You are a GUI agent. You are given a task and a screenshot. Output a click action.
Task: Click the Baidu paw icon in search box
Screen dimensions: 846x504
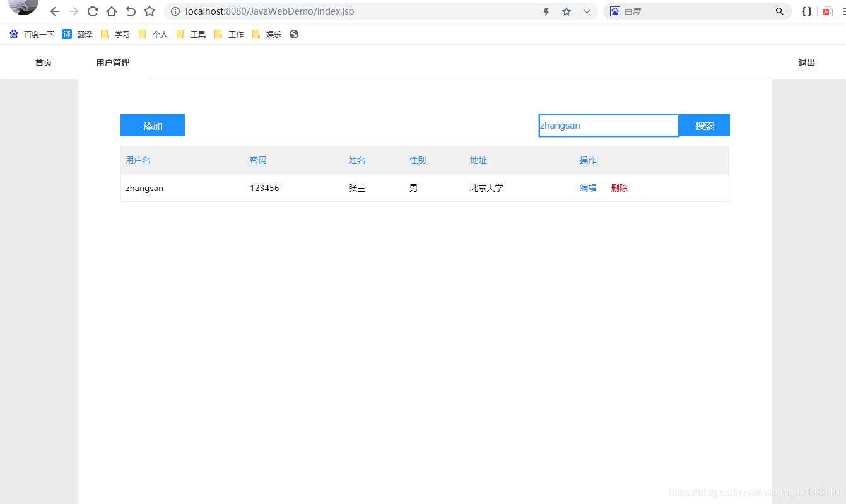point(615,11)
